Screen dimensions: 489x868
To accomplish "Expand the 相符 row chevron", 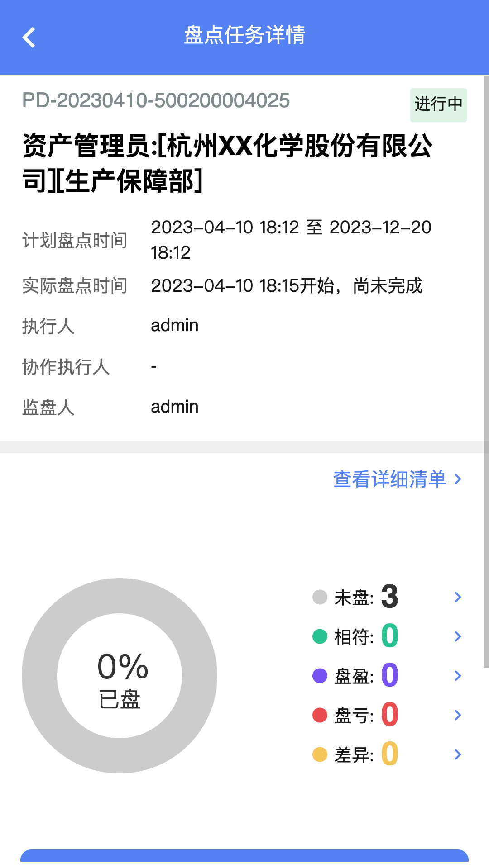I will click(x=458, y=636).
